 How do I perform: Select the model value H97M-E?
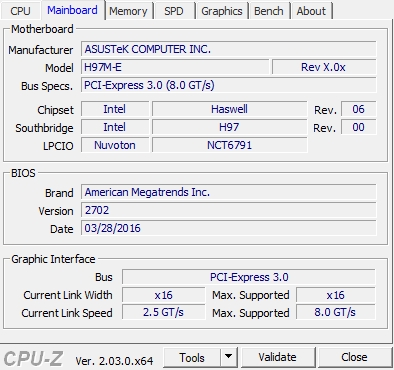point(175,67)
